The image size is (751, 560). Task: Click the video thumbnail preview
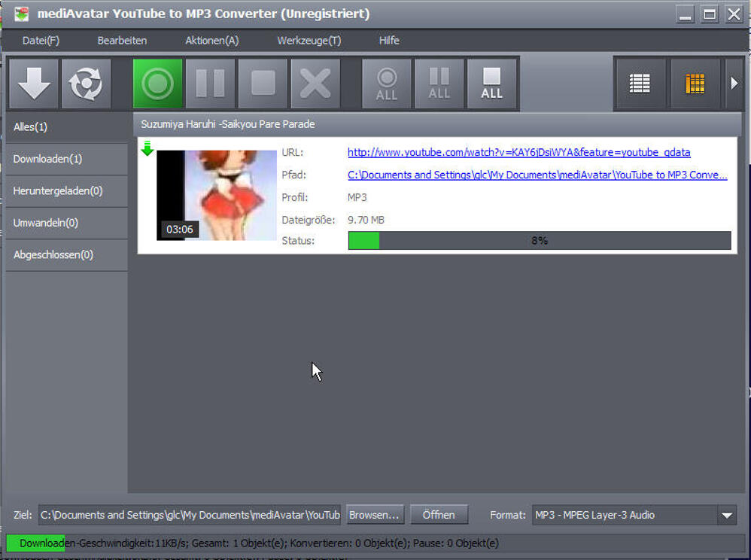pyautogui.click(x=217, y=195)
